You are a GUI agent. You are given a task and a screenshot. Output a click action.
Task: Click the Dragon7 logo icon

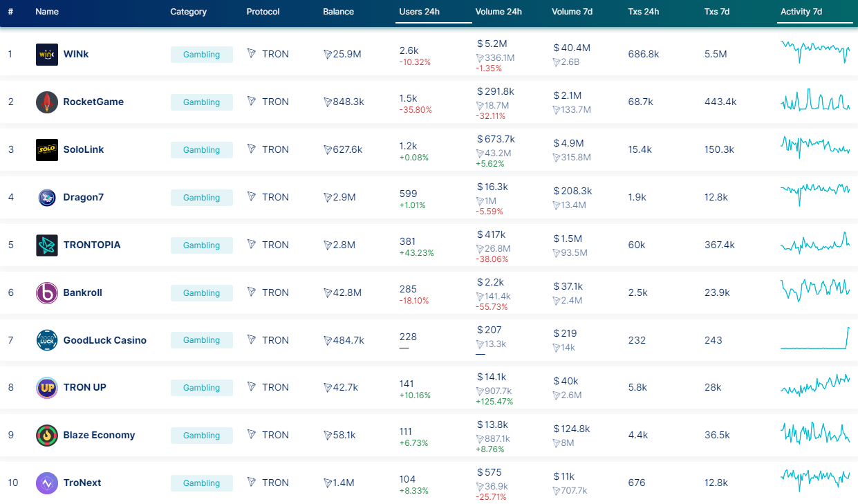47,198
